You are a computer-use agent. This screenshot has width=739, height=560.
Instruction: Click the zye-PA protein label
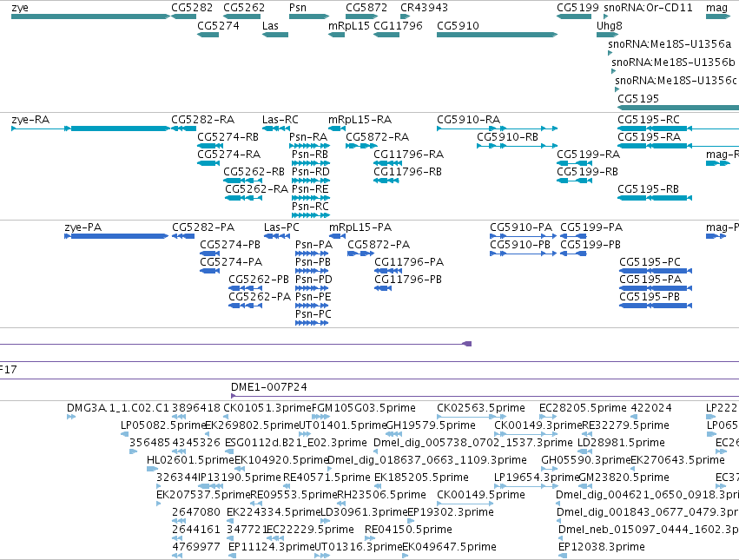[83, 227]
